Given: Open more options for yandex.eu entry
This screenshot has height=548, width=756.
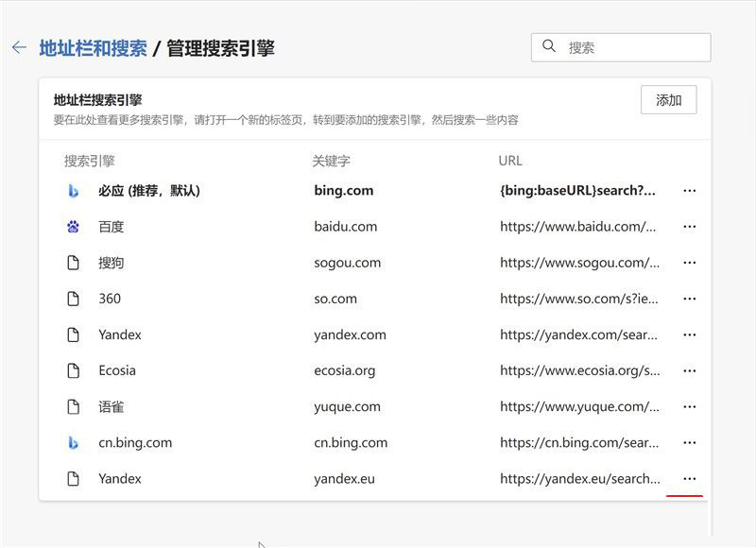Looking at the screenshot, I should 689,478.
